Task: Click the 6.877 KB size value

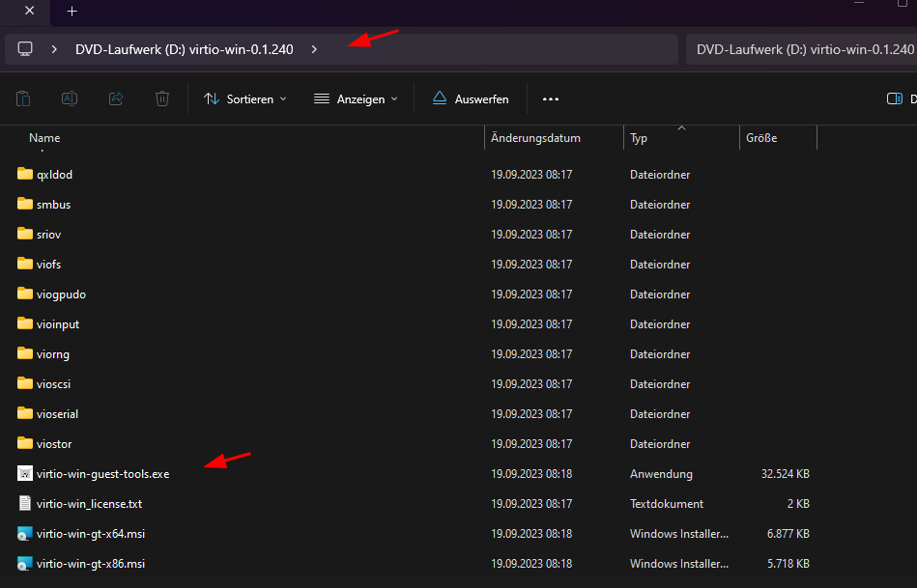Action: click(x=788, y=534)
